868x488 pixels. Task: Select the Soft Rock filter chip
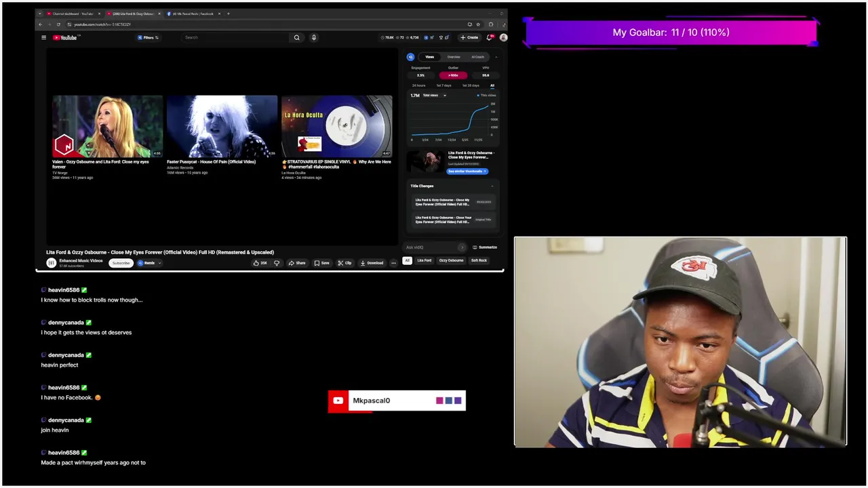479,260
